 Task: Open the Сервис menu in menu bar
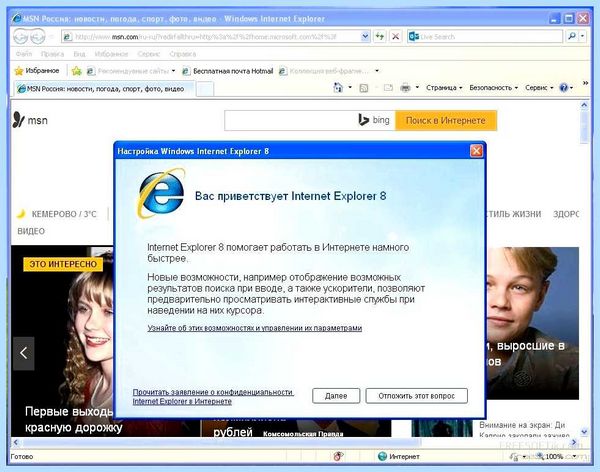point(148,54)
